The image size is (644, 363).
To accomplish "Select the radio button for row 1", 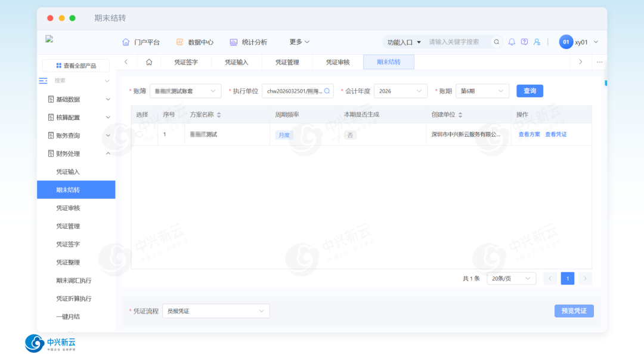I will pos(140,134).
